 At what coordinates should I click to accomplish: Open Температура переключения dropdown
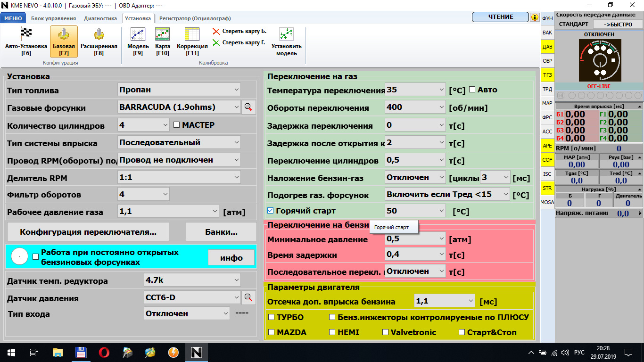[415, 90]
